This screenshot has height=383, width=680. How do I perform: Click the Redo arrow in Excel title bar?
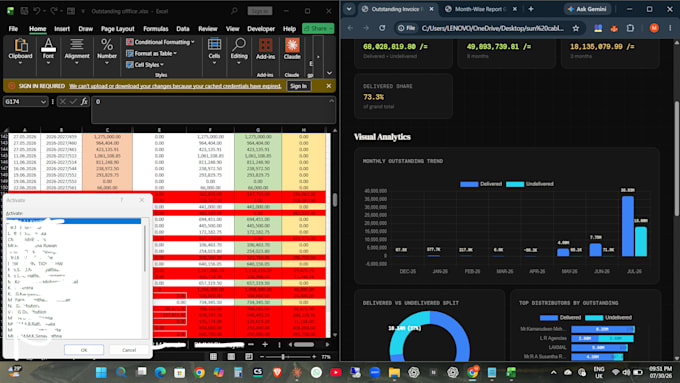pyautogui.click(x=53, y=11)
